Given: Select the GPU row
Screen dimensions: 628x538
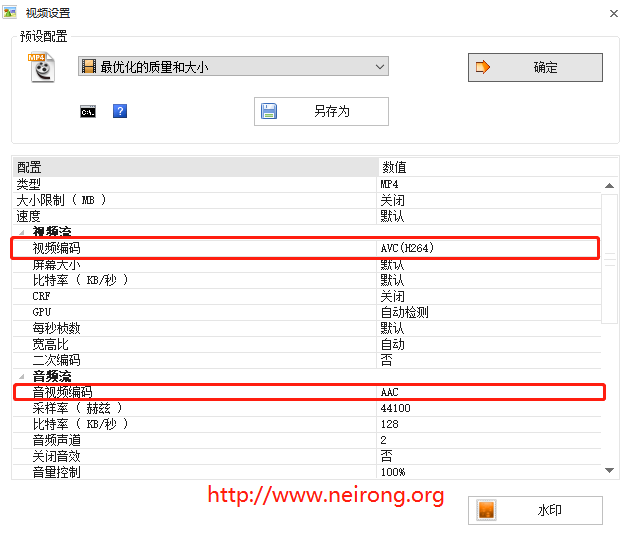Looking at the screenshot, I should 307,312.
